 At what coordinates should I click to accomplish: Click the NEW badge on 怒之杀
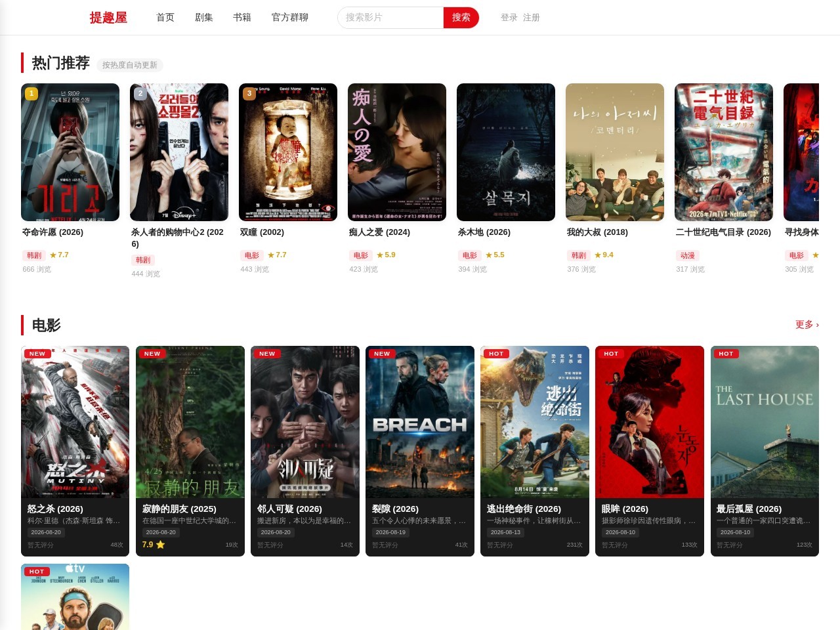pyautogui.click(x=37, y=354)
